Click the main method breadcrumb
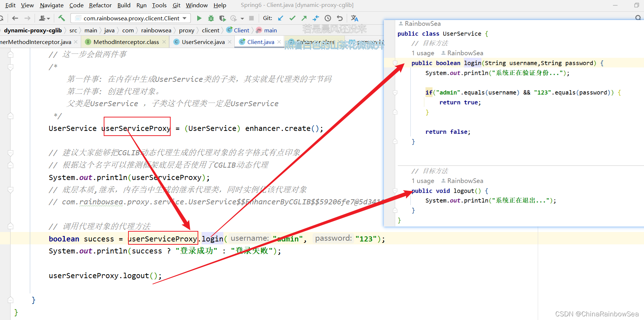The image size is (644, 320). point(266,30)
